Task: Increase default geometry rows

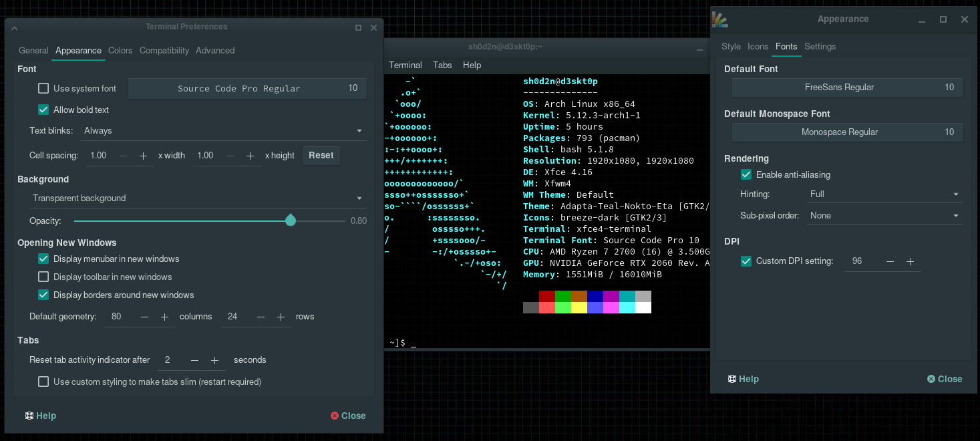Action: [x=281, y=317]
